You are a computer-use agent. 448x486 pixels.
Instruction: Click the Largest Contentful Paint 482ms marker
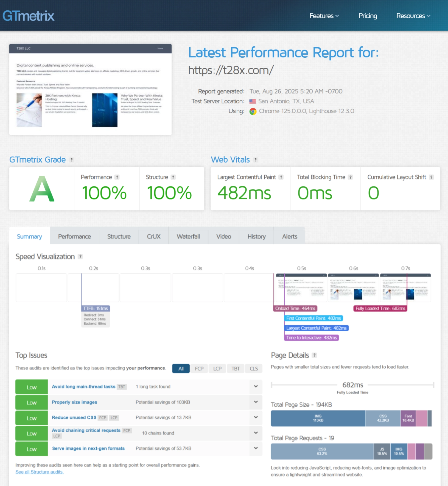coord(316,328)
